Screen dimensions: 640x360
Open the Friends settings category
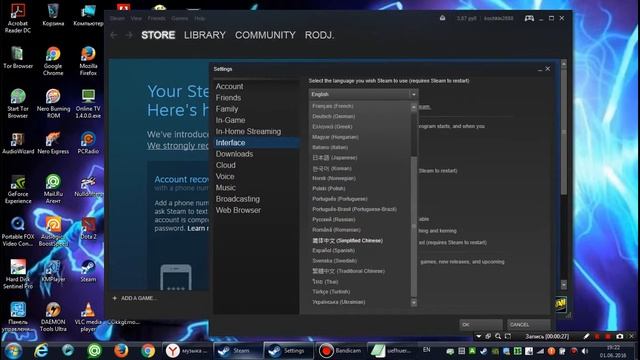pos(228,98)
